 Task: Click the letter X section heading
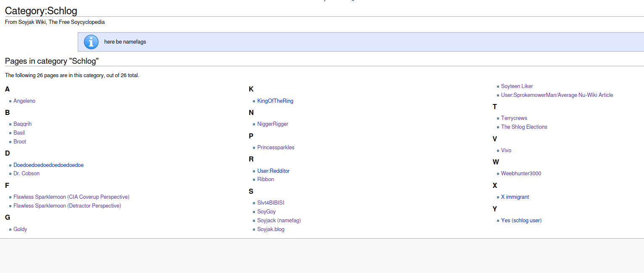pos(495,186)
